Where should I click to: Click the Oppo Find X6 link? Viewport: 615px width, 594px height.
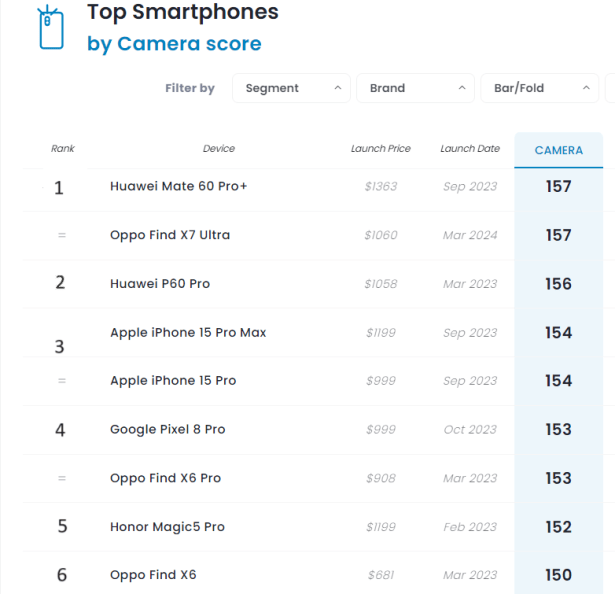pyautogui.click(x=153, y=575)
